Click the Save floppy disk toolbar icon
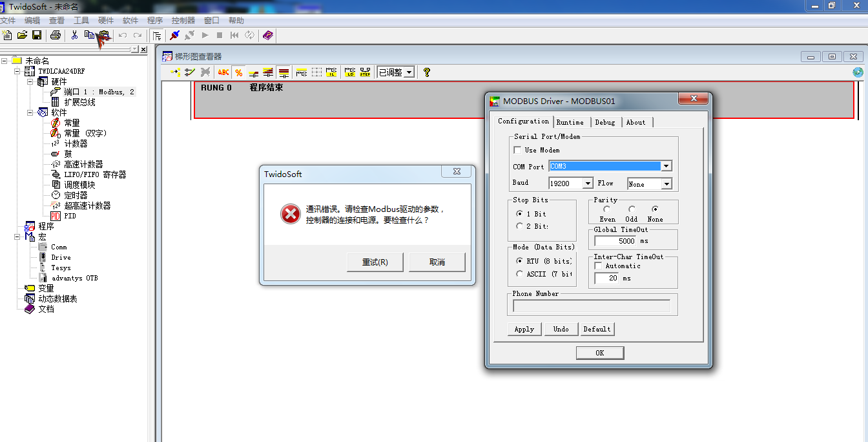Image resolution: width=868 pixels, height=442 pixels. tap(37, 35)
